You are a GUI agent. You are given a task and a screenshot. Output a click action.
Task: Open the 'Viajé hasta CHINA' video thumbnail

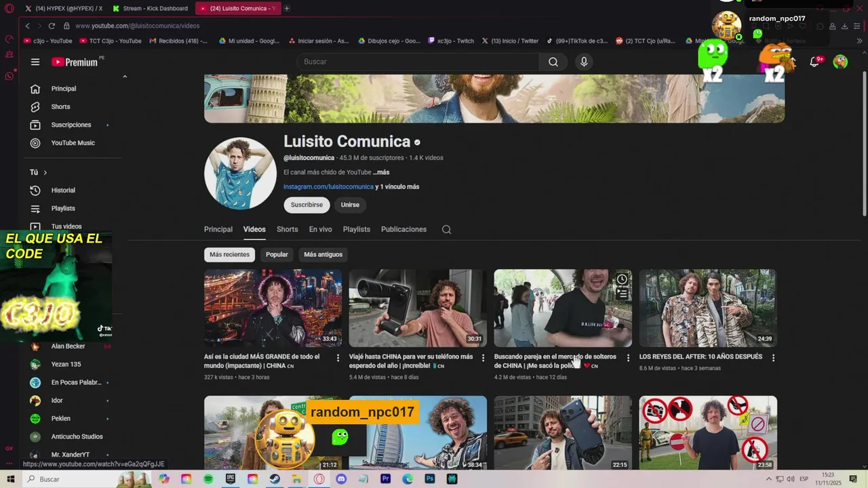(418, 308)
